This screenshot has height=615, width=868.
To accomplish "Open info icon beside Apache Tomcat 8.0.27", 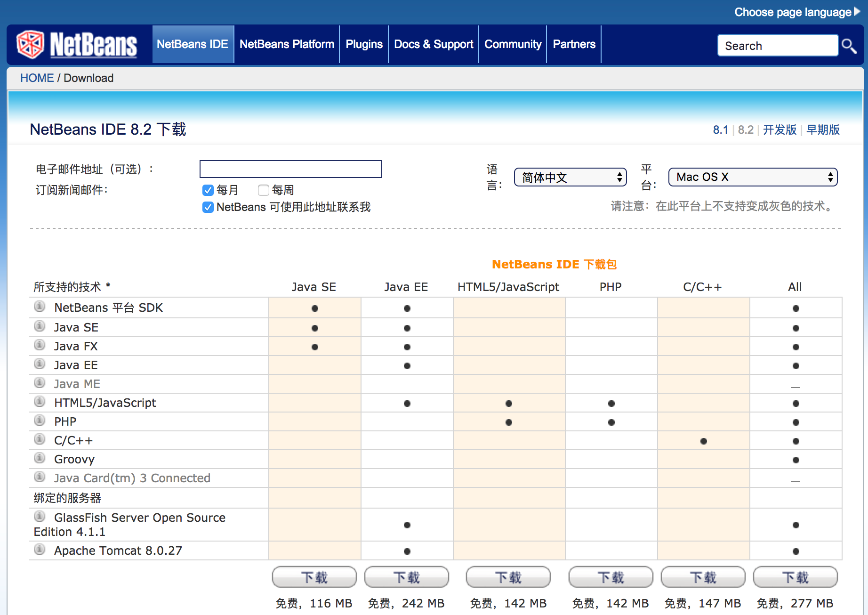I will click(40, 550).
